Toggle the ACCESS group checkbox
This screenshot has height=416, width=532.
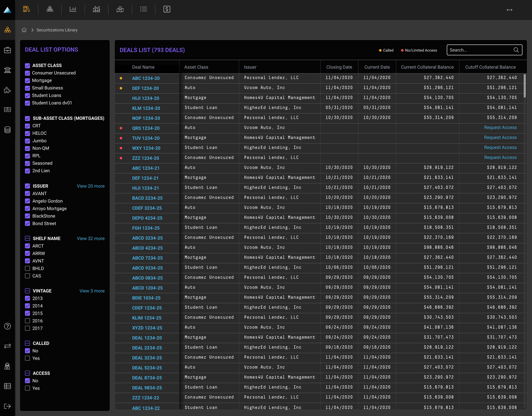pyautogui.click(x=27, y=373)
